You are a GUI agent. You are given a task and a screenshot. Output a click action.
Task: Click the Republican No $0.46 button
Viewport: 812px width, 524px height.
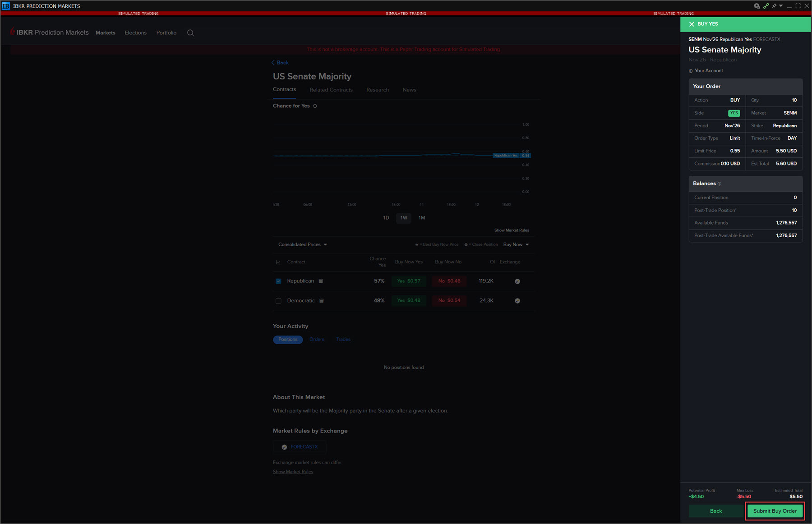(449, 281)
